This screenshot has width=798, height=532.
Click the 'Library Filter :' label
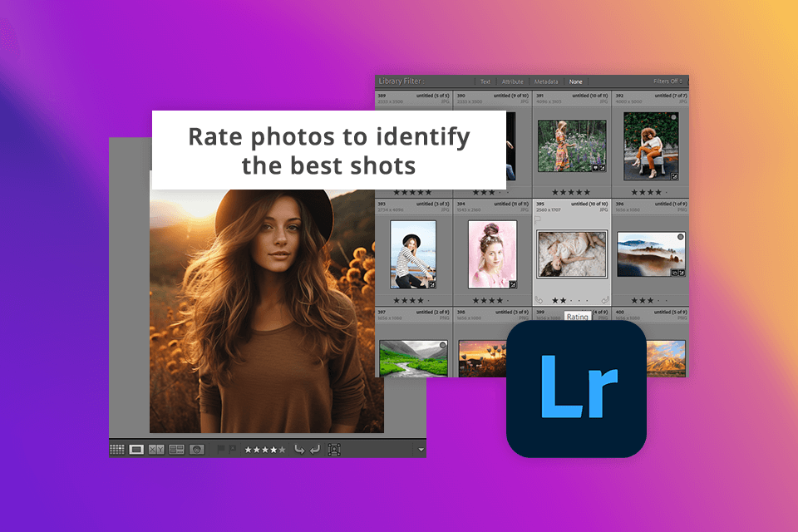click(401, 81)
